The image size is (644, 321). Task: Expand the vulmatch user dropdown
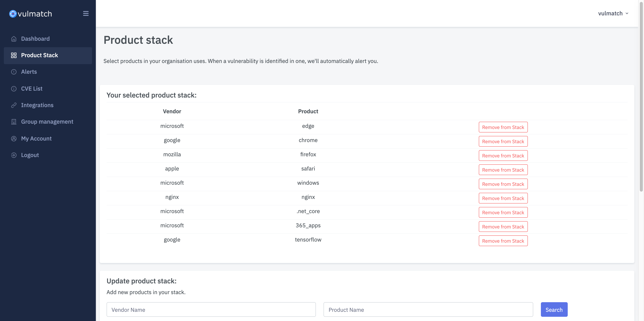pyautogui.click(x=613, y=13)
